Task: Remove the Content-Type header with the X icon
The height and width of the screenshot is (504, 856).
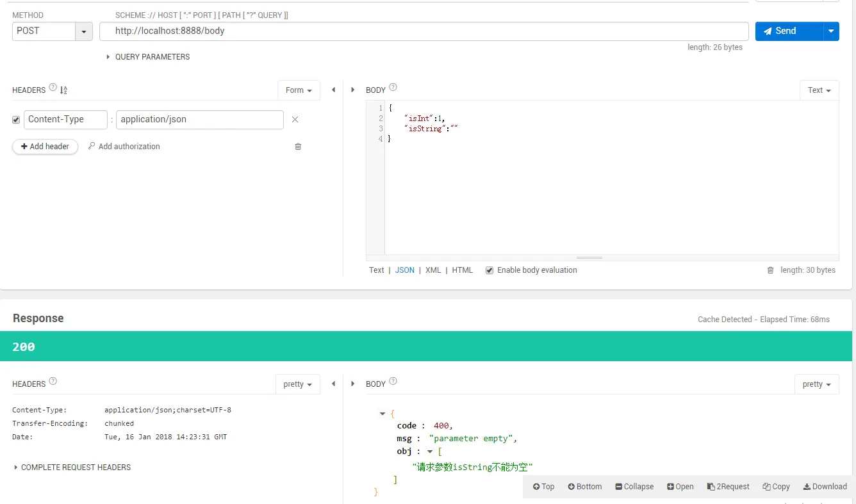Action: pyautogui.click(x=295, y=120)
